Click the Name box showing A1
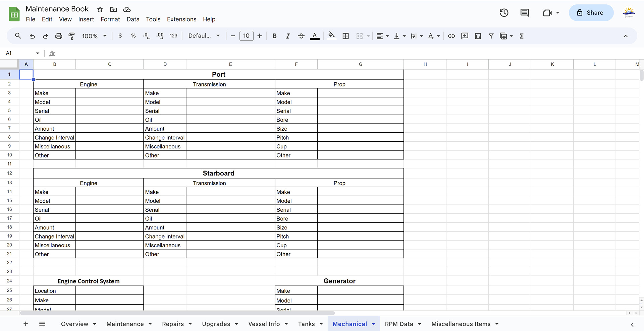This screenshot has width=644, height=331. coord(22,53)
